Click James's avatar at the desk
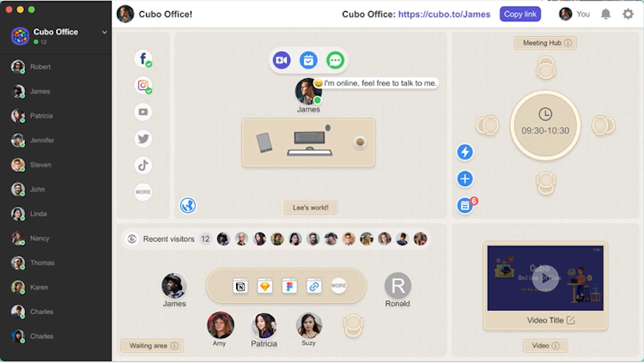Image resolution: width=644 pixels, height=363 pixels. (308, 92)
